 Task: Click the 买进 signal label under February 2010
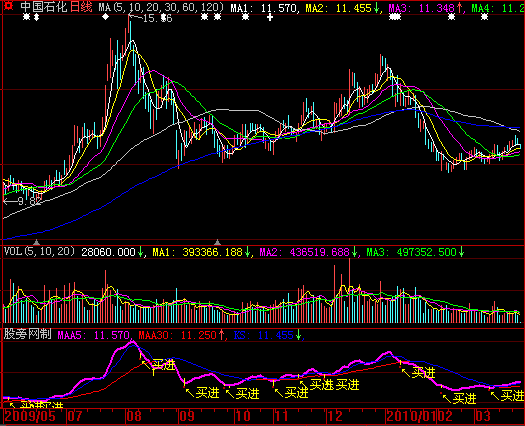pyautogui.click(x=465, y=399)
